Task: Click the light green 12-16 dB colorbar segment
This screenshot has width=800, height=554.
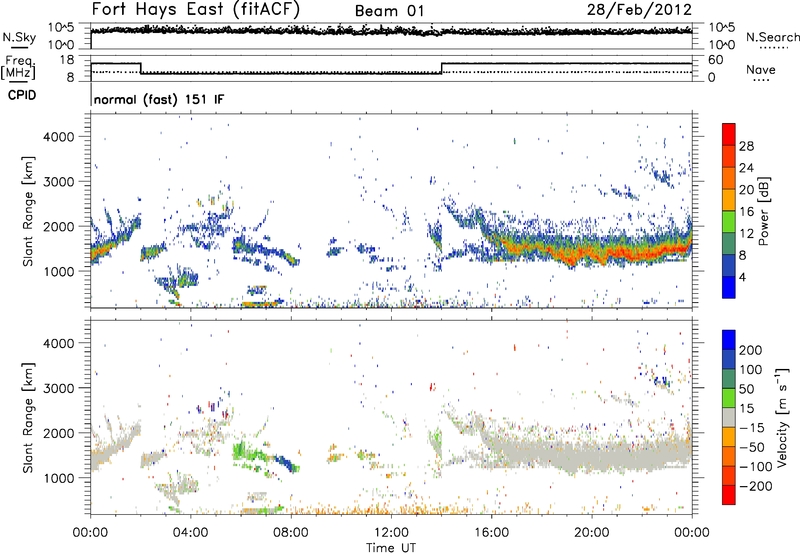Action: [729, 222]
